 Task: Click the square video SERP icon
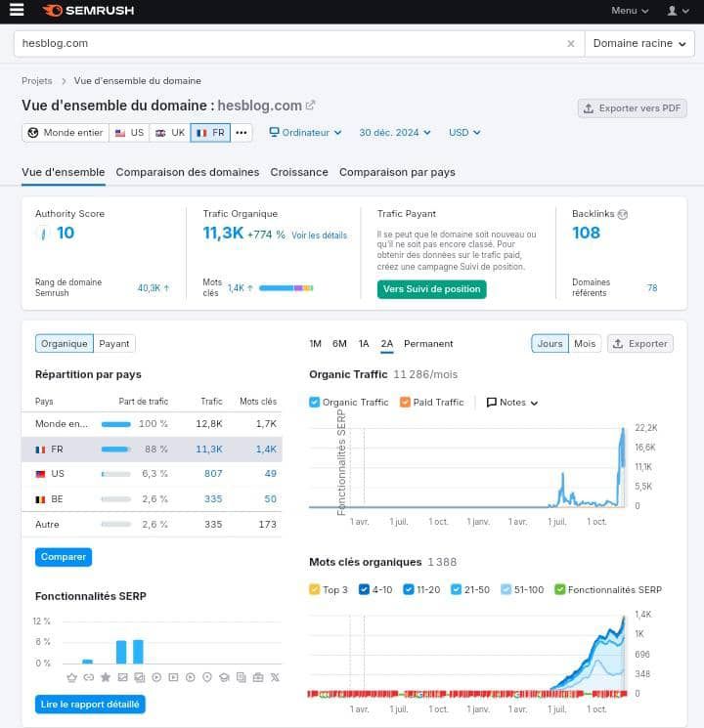173,677
